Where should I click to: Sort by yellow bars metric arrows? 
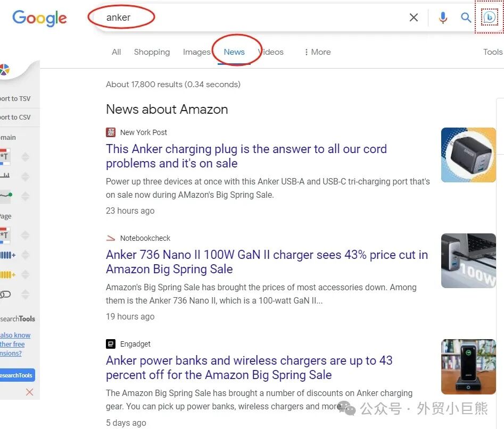click(26, 275)
